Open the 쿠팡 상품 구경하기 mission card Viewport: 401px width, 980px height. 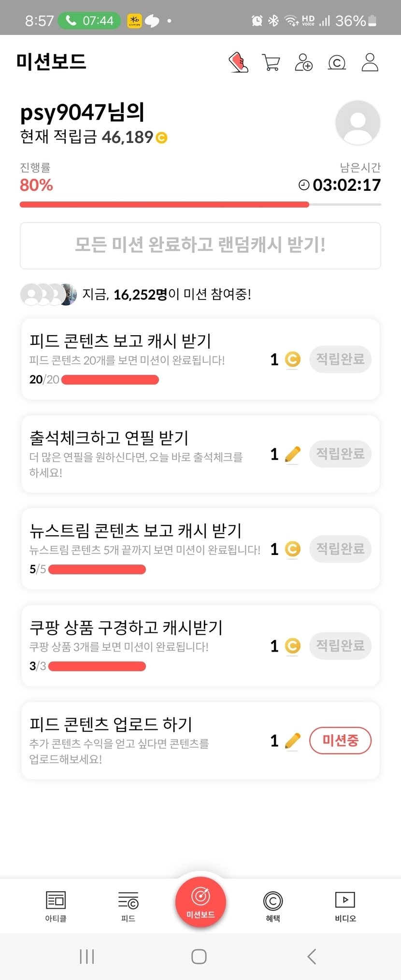145,645
